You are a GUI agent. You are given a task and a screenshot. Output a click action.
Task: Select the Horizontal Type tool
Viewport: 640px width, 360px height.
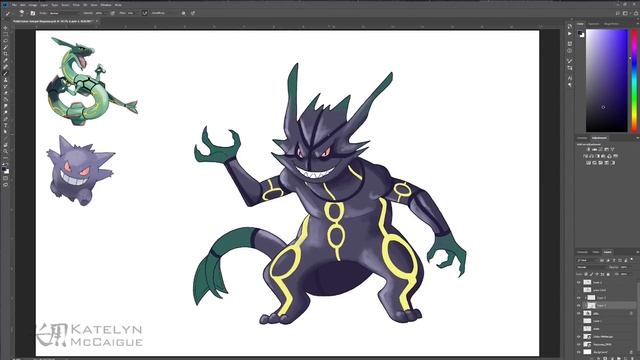tap(5, 124)
